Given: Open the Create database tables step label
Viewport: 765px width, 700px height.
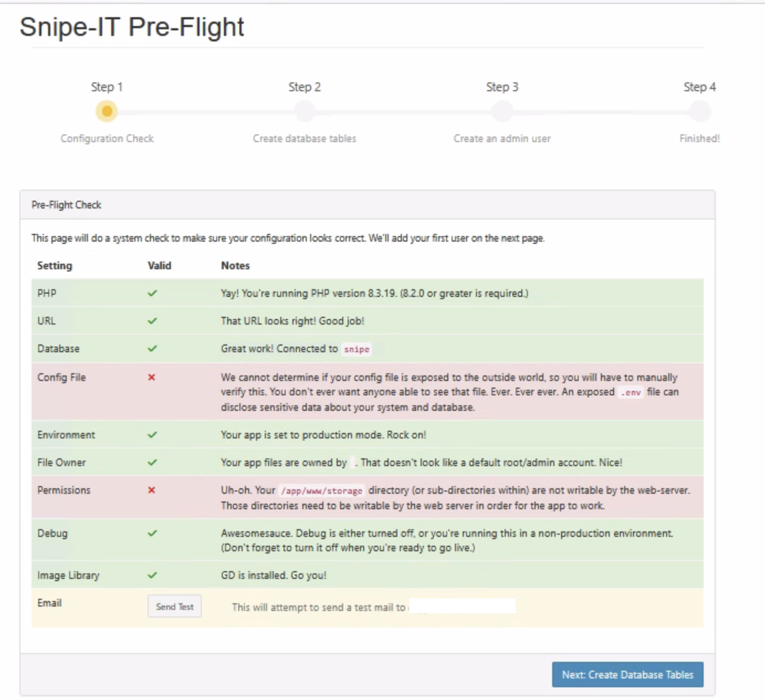Looking at the screenshot, I should pos(305,138).
